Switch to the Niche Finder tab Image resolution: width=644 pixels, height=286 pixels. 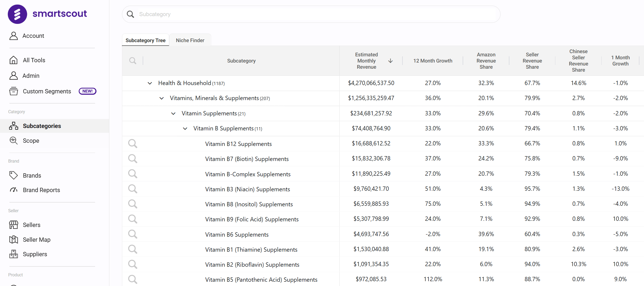pos(190,40)
